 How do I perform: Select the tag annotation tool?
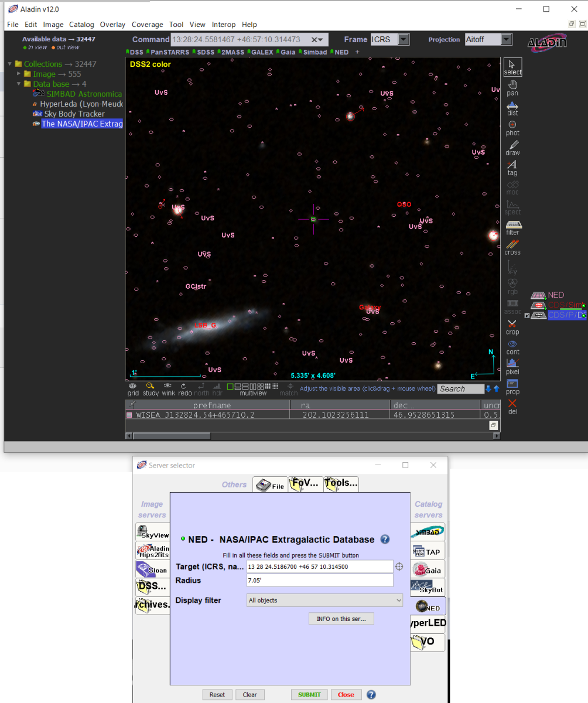tap(512, 168)
